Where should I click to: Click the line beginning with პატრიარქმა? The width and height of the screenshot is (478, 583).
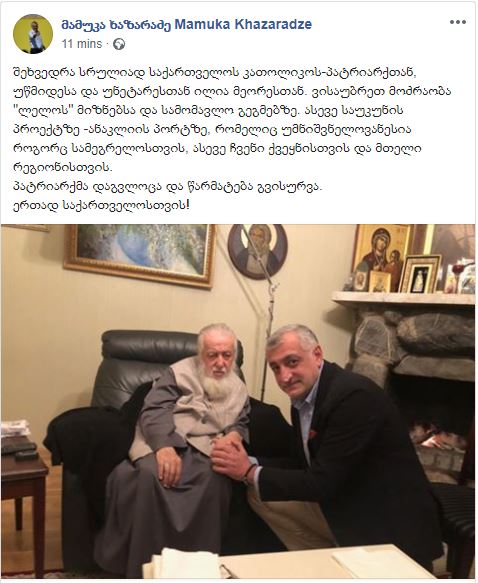[168, 187]
